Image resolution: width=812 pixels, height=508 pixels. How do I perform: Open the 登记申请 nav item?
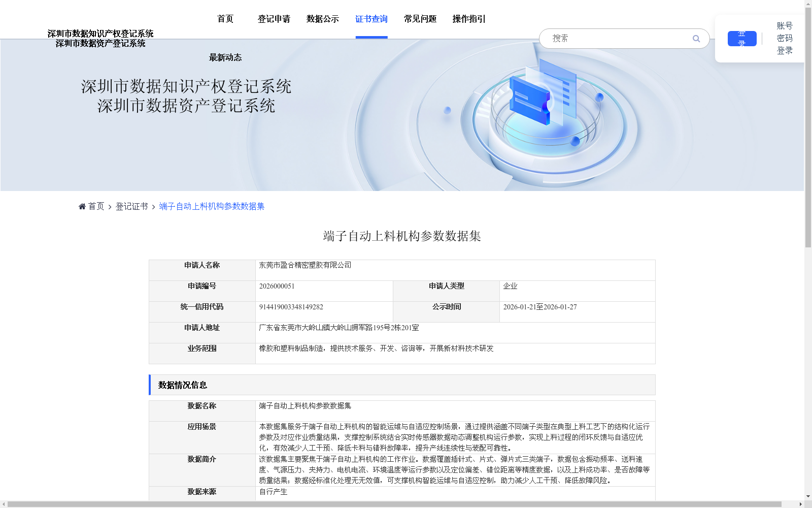click(x=274, y=19)
